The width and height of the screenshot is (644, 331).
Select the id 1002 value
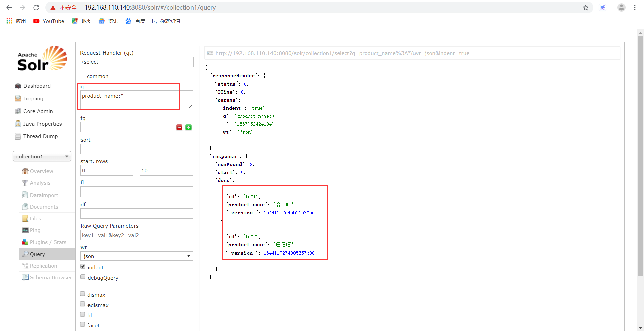[x=251, y=237]
